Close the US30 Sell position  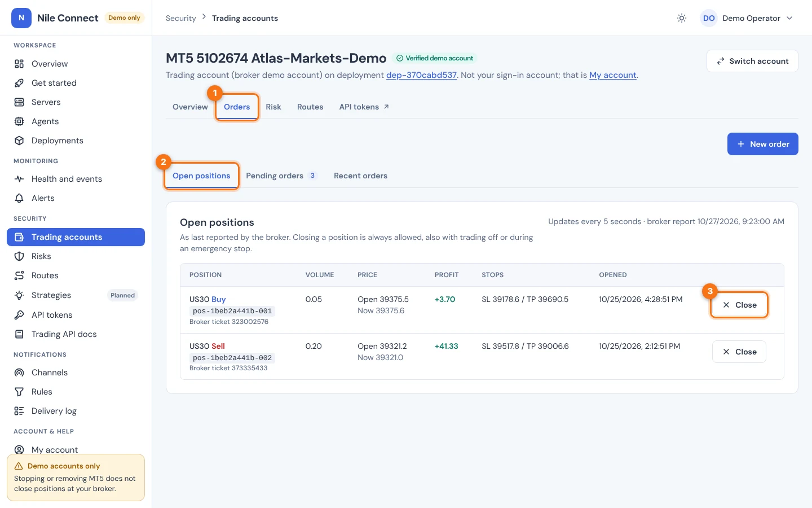[x=739, y=352]
